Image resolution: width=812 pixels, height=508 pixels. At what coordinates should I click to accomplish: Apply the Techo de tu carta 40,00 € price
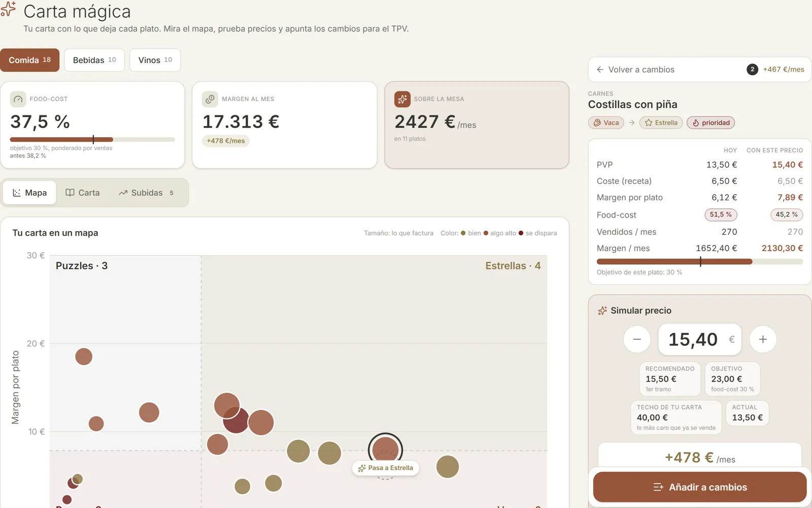[676, 418]
